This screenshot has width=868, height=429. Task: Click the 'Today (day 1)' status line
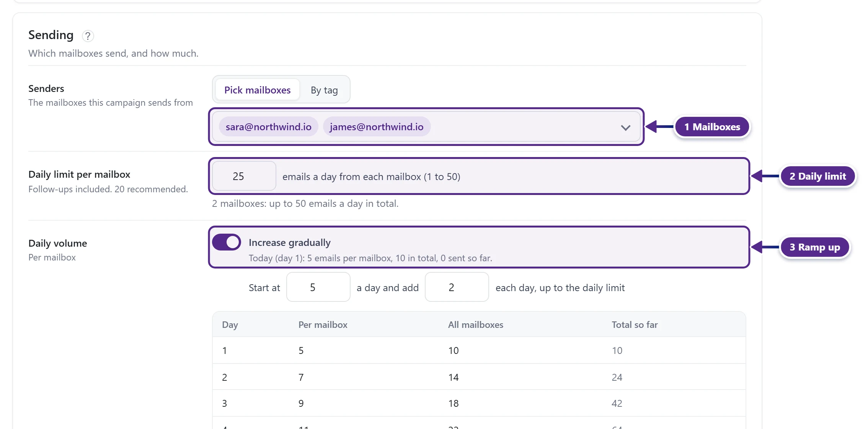click(x=370, y=258)
